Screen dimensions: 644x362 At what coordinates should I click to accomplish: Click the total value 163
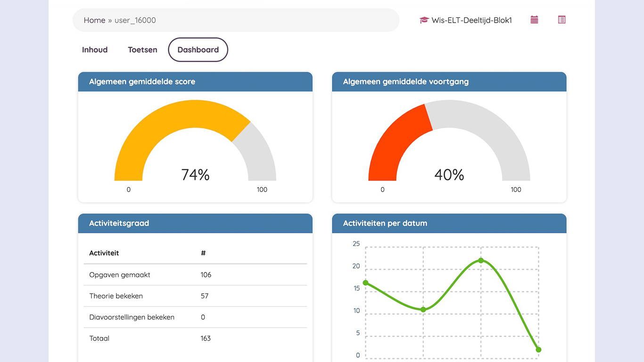click(206, 338)
